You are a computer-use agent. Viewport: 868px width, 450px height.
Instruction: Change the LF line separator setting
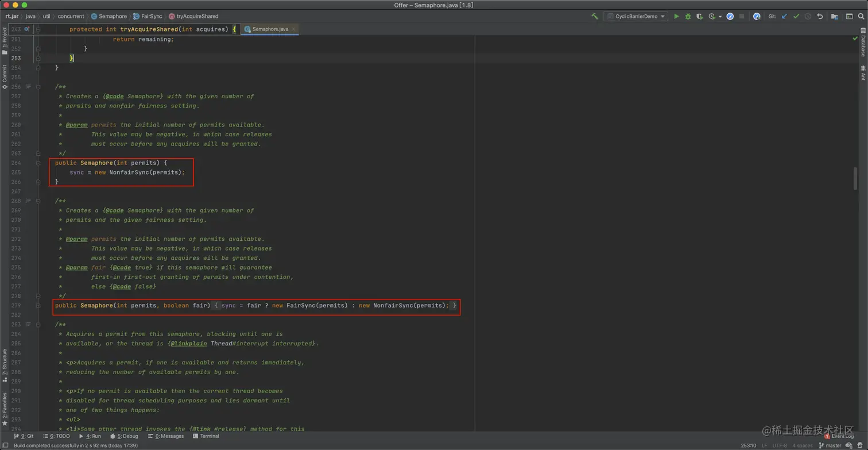click(x=764, y=445)
